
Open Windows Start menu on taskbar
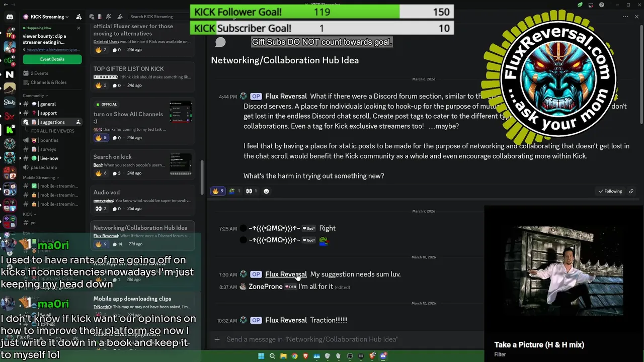(261, 356)
